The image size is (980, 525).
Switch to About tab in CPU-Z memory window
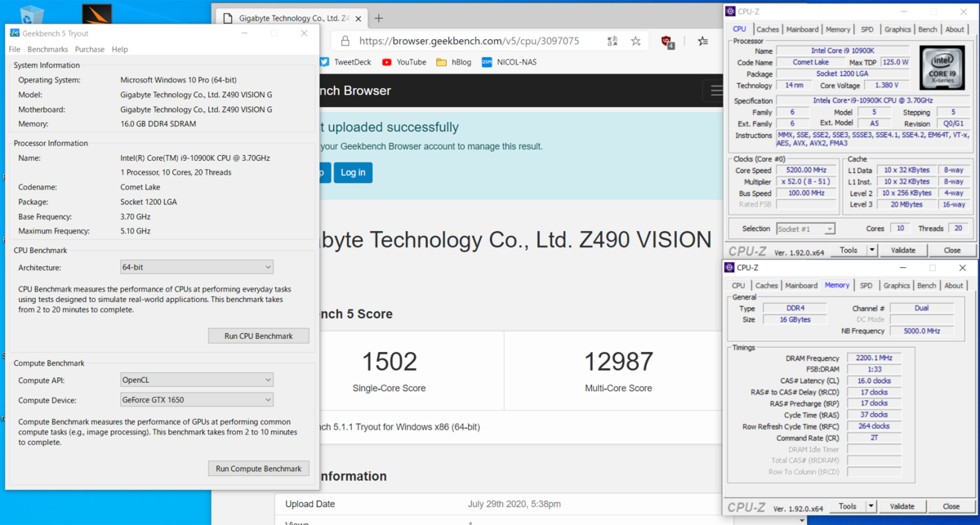click(x=954, y=286)
